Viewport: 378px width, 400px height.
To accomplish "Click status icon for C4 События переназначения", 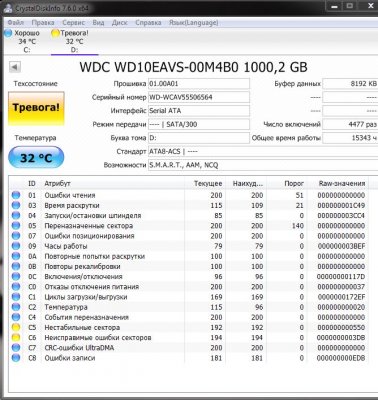I will point(16,317).
